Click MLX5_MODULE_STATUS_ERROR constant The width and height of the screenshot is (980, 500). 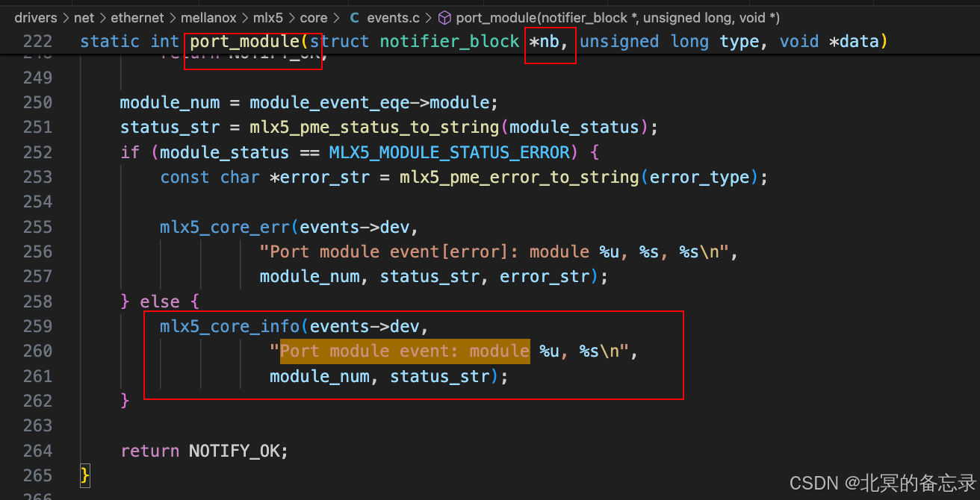click(449, 152)
